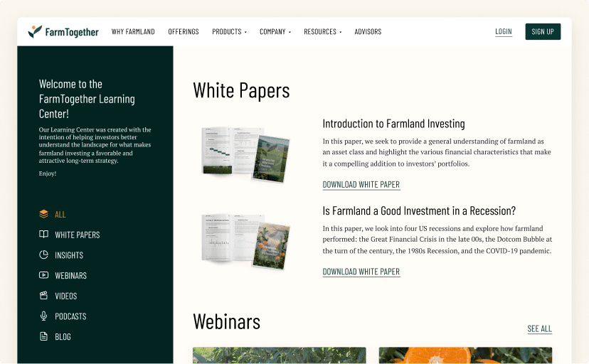Filter by VIDEOS in the sidebar
This screenshot has width=589, height=364.
65,296
